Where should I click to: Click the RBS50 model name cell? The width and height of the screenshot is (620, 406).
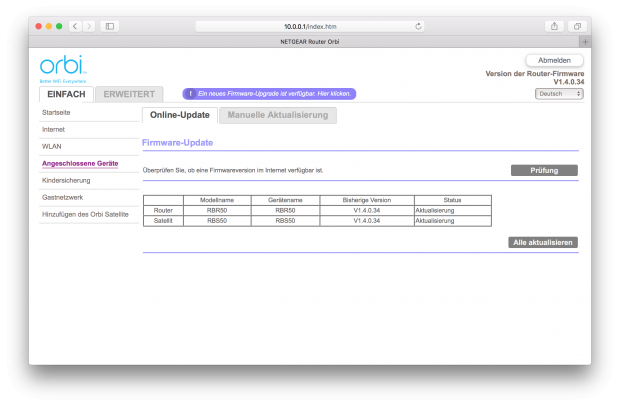click(x=217, y=221)
